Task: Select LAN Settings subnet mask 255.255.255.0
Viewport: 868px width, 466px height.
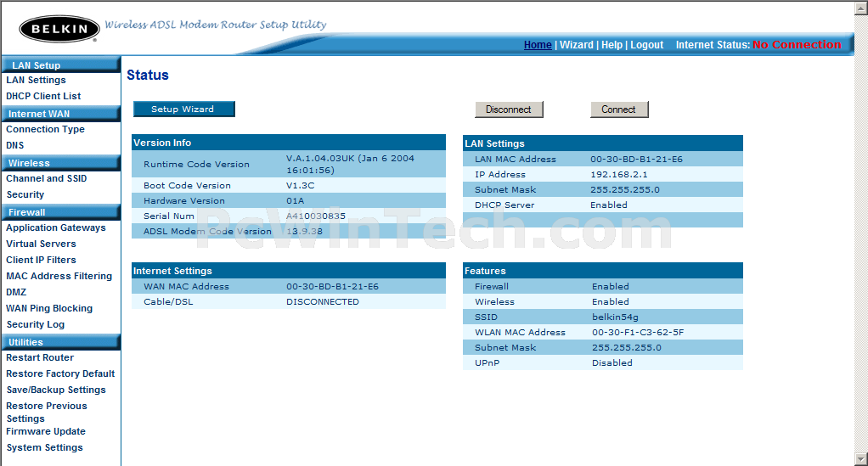Action: (x=625, y=190)
